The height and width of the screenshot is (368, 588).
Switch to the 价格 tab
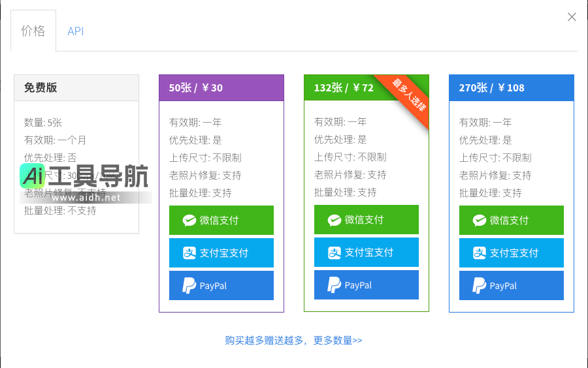pos(33,31)
